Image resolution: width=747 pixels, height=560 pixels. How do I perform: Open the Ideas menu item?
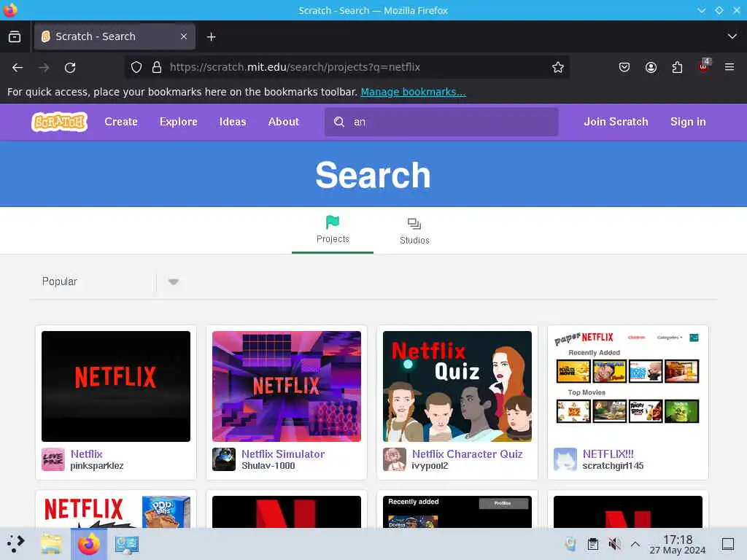point(233,122)
